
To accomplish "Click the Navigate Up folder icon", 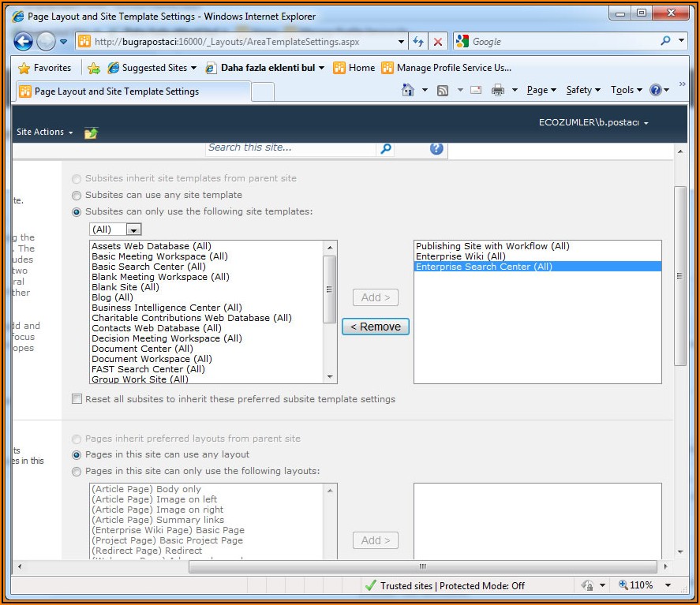I will pos(91,133).
